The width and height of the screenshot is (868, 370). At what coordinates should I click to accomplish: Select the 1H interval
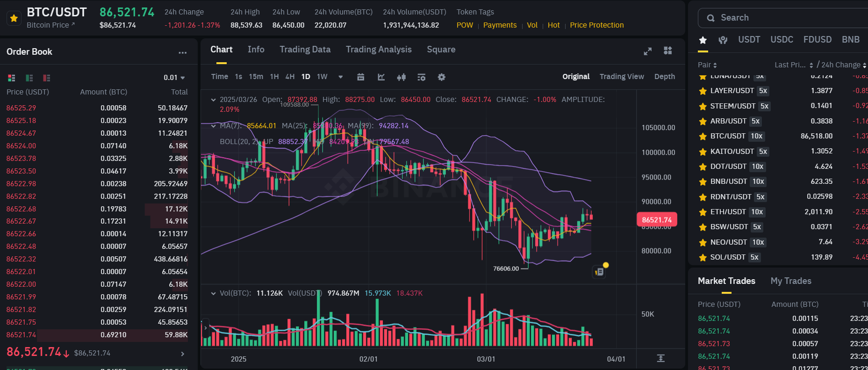click(274, 77)
